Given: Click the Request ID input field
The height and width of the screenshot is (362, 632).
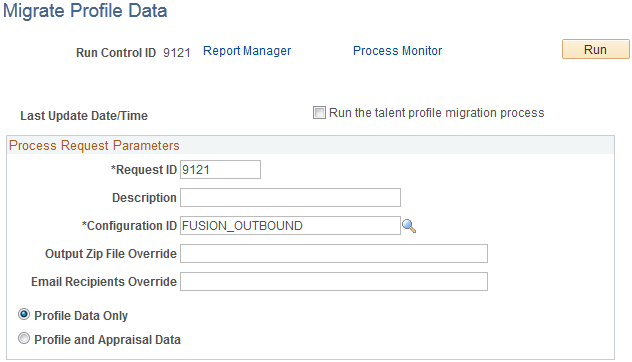Looking at the screenshot, I should tap(220, 170).
